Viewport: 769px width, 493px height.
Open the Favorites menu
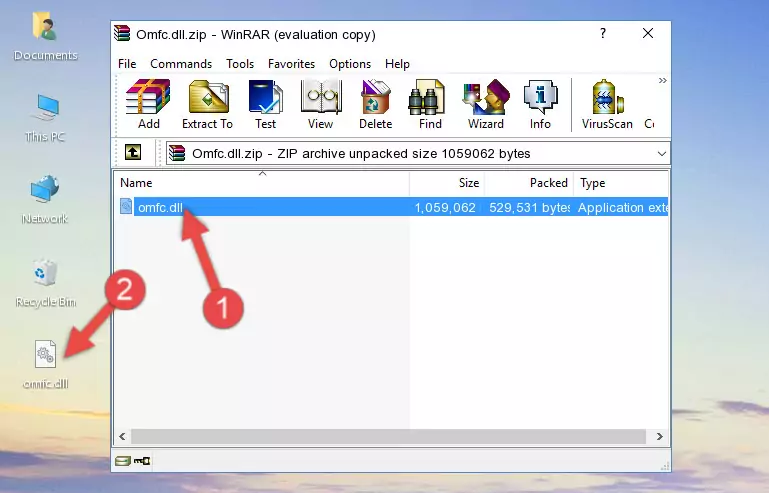tap(291, 64)
